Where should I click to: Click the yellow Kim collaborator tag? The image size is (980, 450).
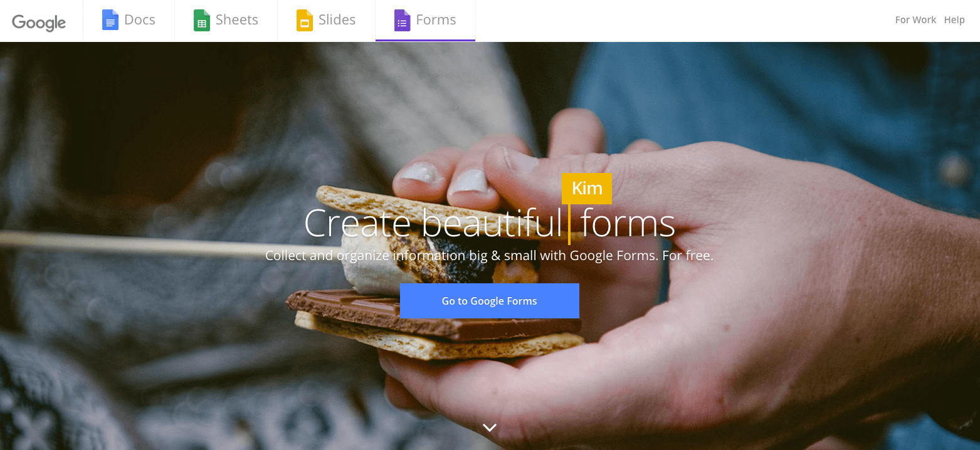pyautogui.click(x=587, y=189)
